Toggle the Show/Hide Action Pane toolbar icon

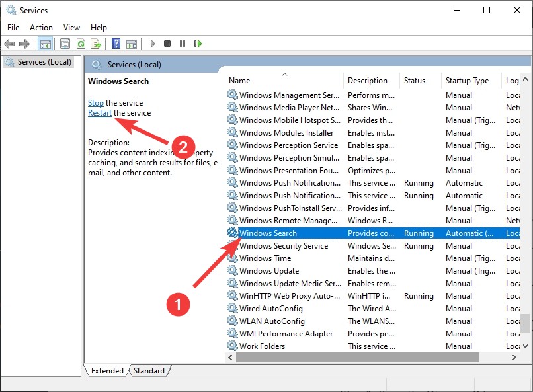click(132, 44)
